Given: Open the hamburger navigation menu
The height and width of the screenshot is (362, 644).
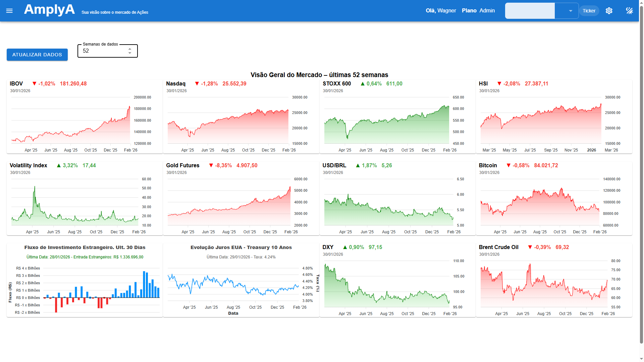Looking at the screenshot, I should [x=9, y=11].
